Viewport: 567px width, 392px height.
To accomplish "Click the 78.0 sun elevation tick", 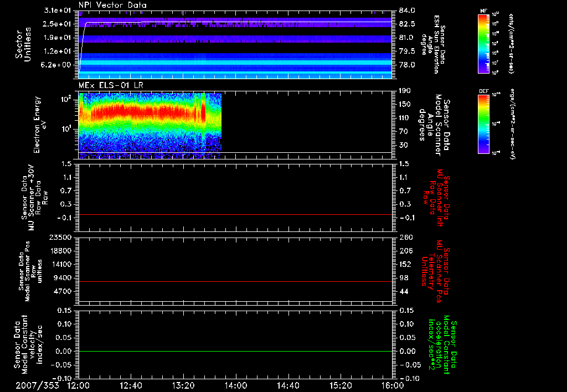I will (x=407, y=65).
